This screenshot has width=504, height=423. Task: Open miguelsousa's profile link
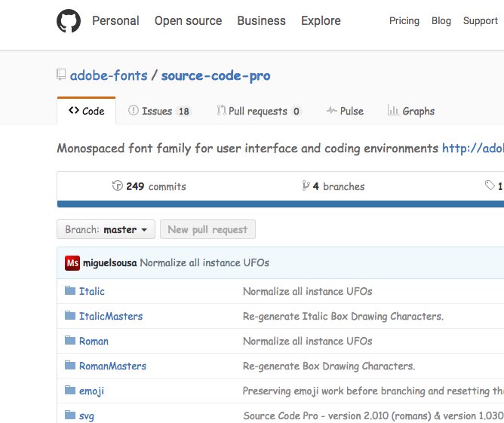point(110,262)
